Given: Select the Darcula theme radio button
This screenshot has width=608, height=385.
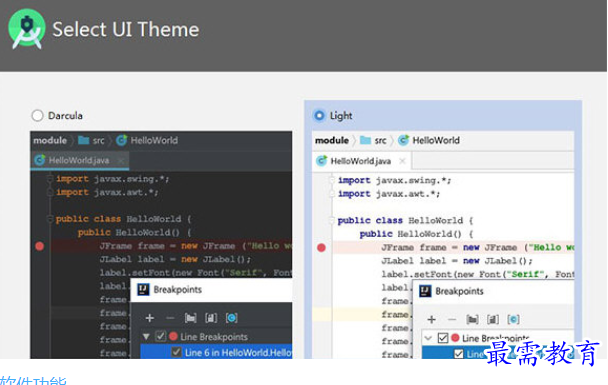Looking at the screenshot, I should 37,116.
